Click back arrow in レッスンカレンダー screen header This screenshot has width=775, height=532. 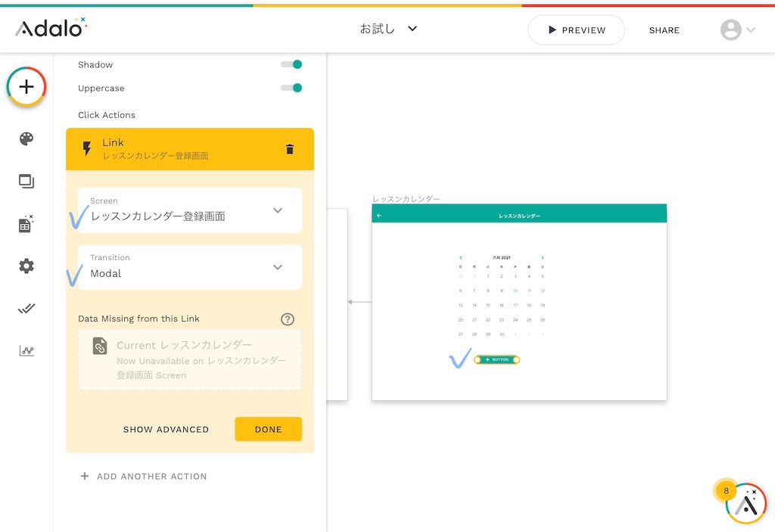click(x=379, y=216)
